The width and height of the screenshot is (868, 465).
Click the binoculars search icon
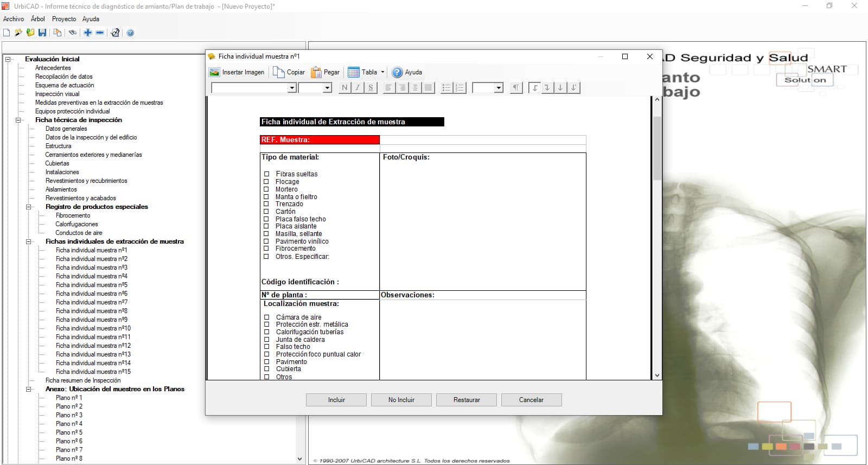(73, 33)
